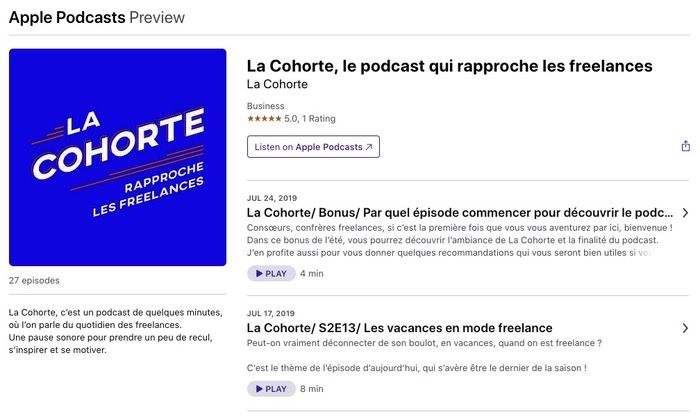Click text 'C'est le thème de l'épisode d'aujourd'hui'

[333, 368]
